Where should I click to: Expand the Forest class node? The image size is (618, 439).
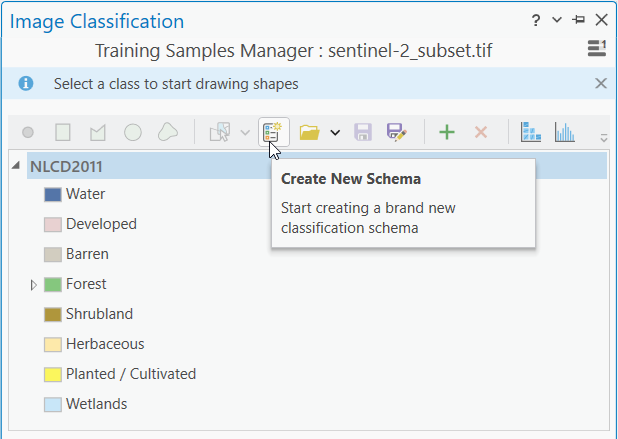(34, 285)
